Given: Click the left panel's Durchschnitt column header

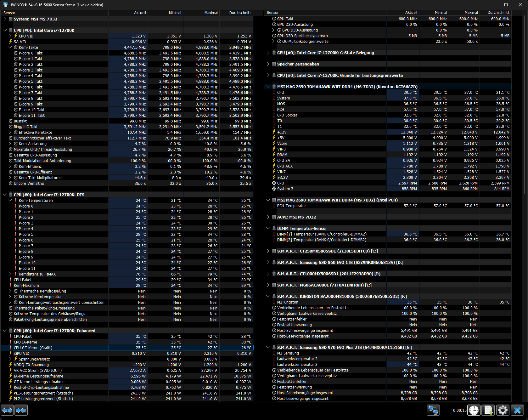Looking at the screenshot, I should pyautogui.click(x=236, y=13).
